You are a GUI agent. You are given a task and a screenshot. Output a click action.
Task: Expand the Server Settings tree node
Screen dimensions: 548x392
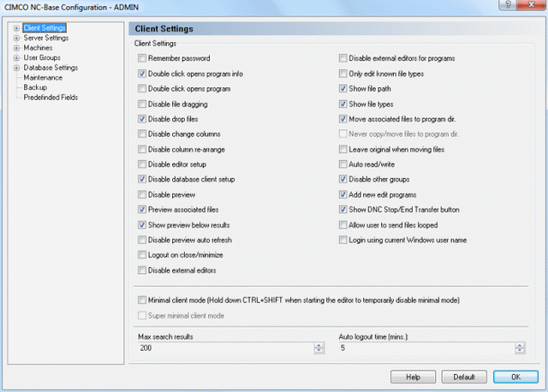tap(16, 38)
